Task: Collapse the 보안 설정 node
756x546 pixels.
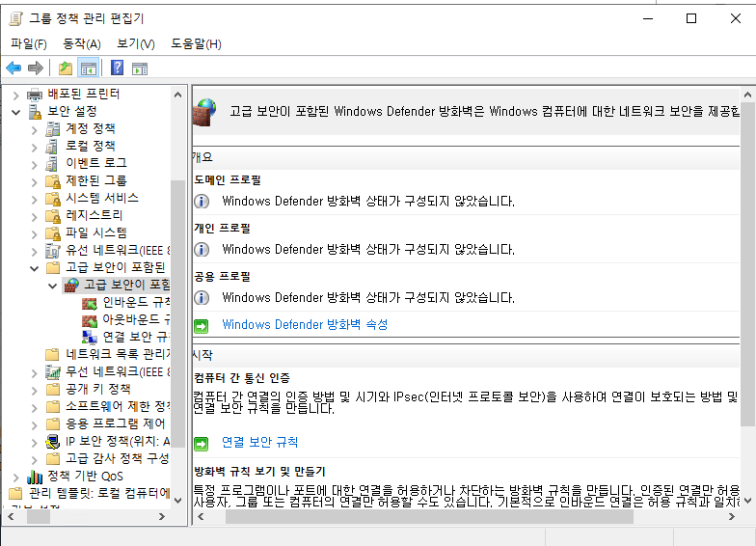Action: point(15,112)
